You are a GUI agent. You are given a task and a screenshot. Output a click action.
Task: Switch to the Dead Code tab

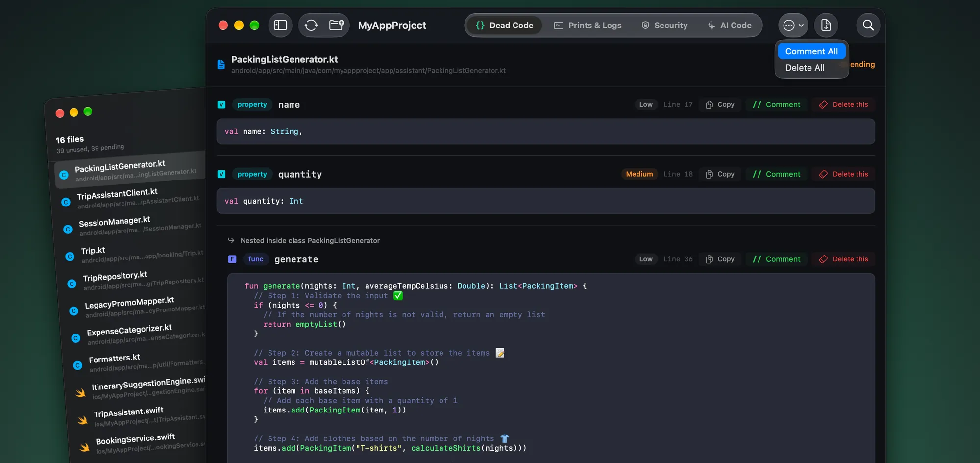pos(504,25)
